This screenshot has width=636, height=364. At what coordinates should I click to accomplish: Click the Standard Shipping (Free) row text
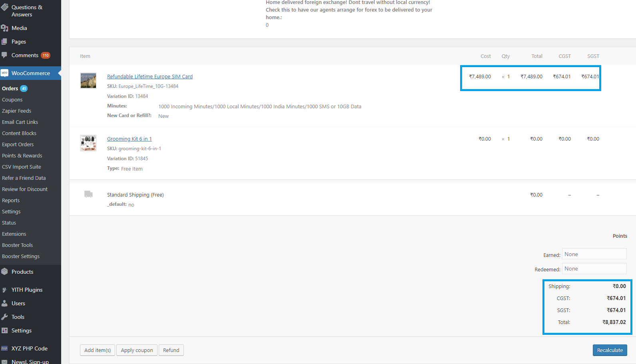136,195
